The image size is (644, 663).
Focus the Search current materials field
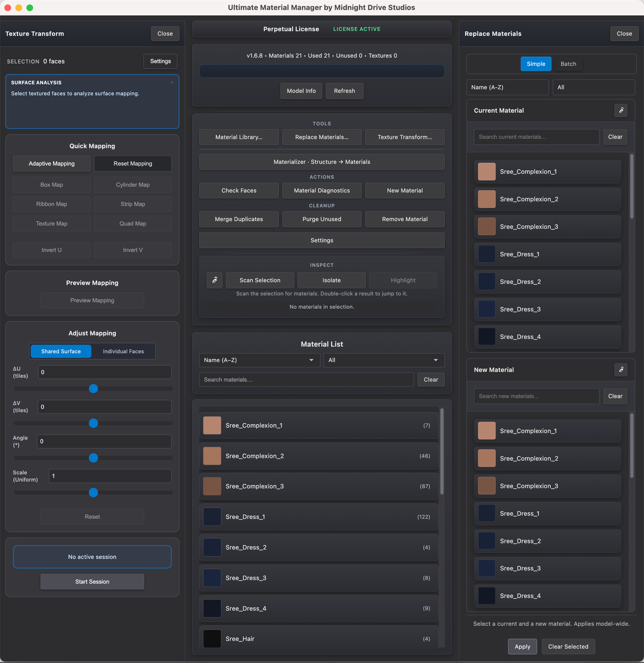point(536,137)
